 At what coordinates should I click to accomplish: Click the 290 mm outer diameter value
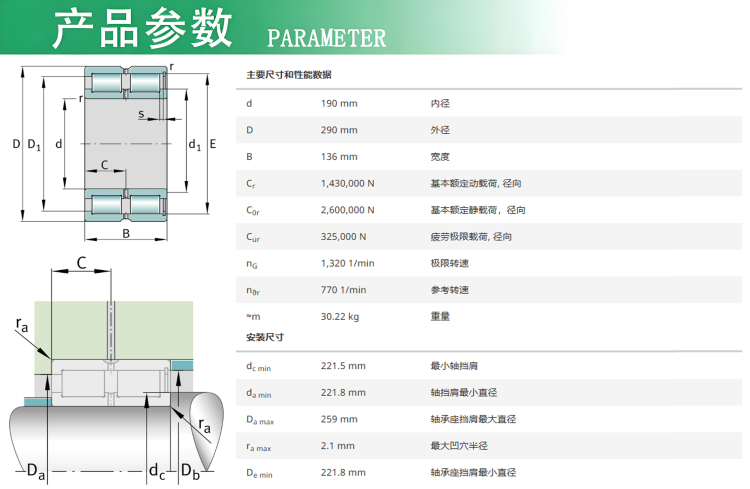pyautogui.click(x=339, y=130)
